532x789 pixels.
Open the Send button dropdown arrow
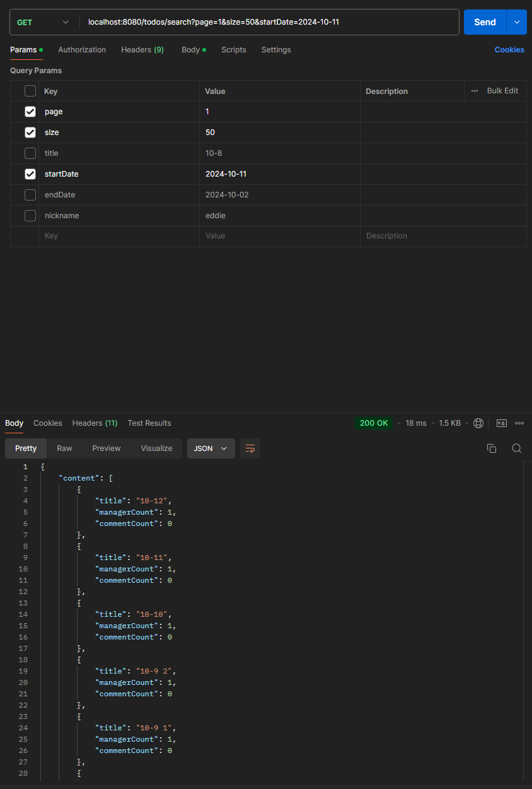click(517, 22)
